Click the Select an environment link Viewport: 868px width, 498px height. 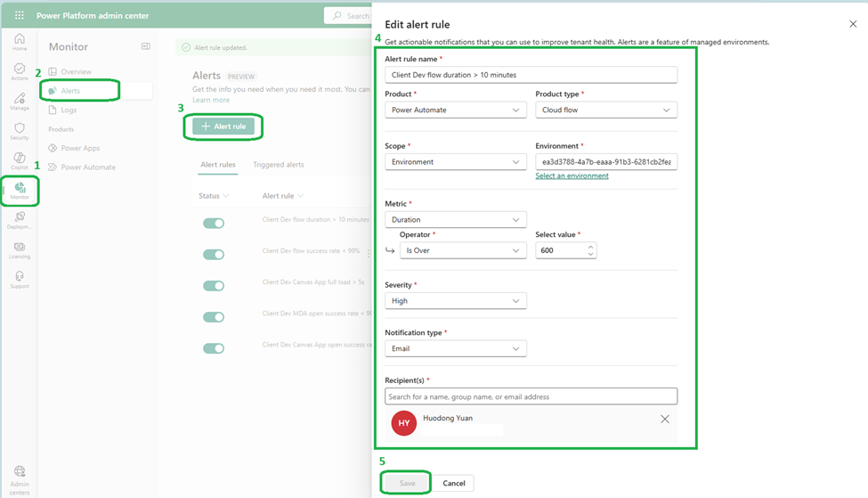tap(572, 176)
